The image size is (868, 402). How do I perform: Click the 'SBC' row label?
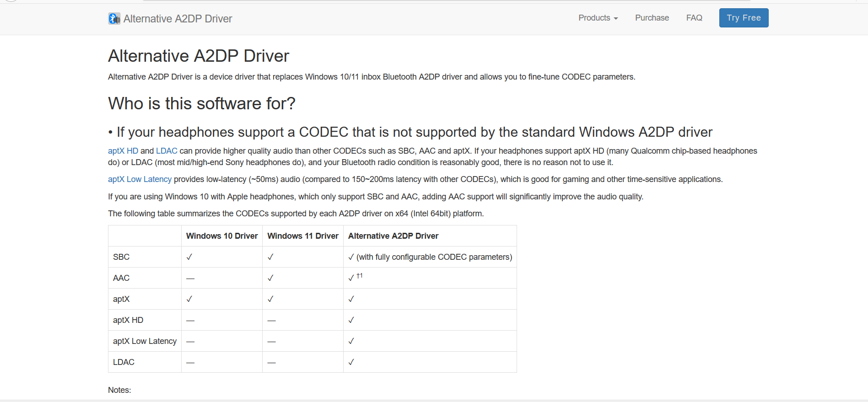point(121,257)
